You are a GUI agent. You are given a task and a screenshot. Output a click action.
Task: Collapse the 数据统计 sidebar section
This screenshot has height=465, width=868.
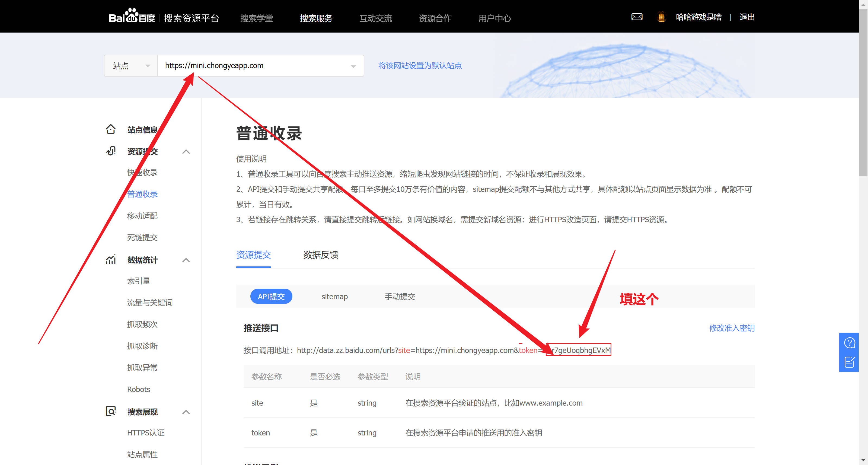(186, 260)
